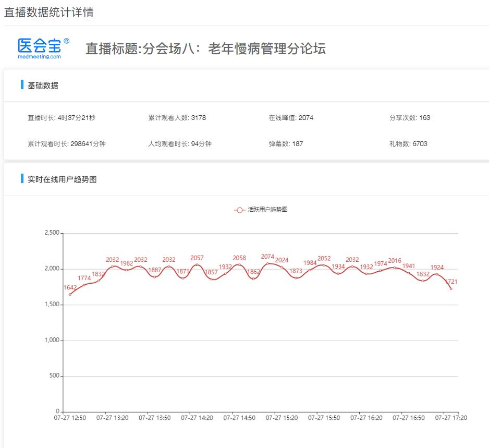Click the 1774 data point label
489x448 pixels.
(84, 278)
